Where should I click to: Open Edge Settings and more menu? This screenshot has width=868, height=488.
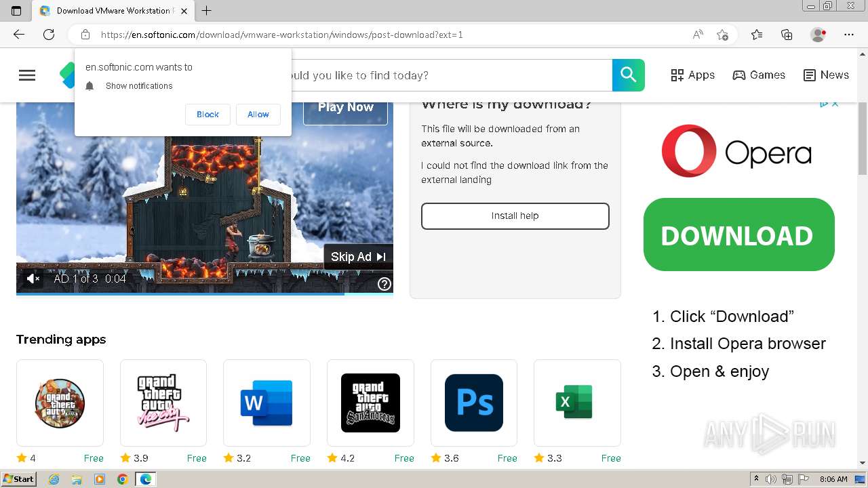[x=849, y=35]
